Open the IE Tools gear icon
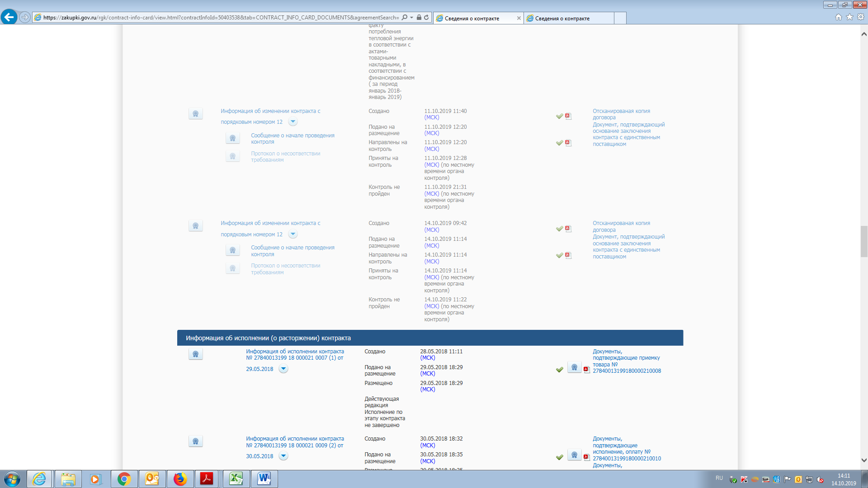The width and height of the screenshot is (868, 488). click(x=861, y=17)
